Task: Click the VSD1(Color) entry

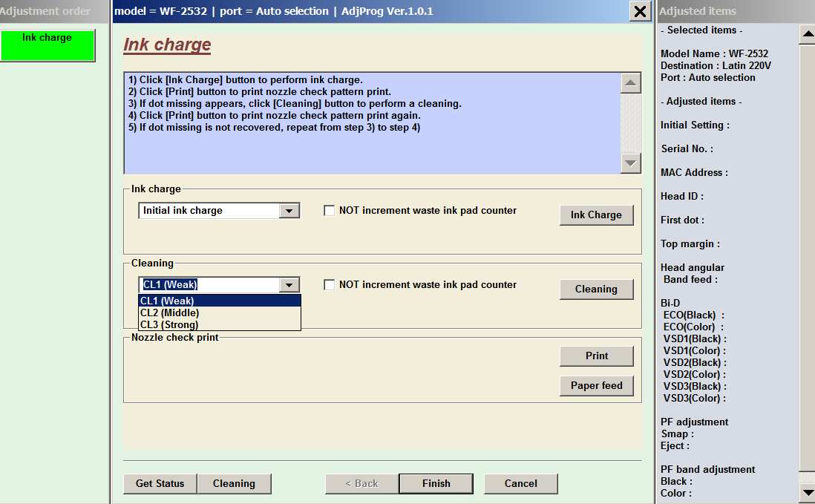Action: [x=695, y=350]
